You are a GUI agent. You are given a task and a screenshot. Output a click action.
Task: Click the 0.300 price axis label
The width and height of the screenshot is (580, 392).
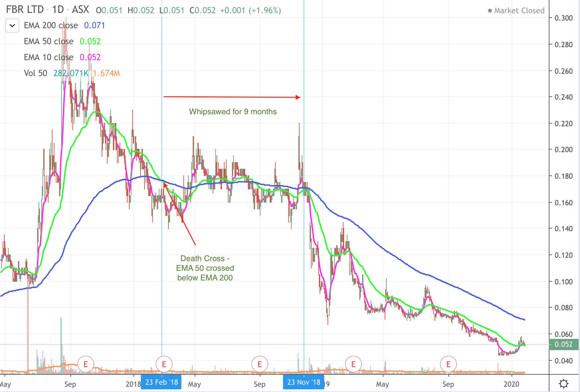pyautogui.click(x=564, y=18)
